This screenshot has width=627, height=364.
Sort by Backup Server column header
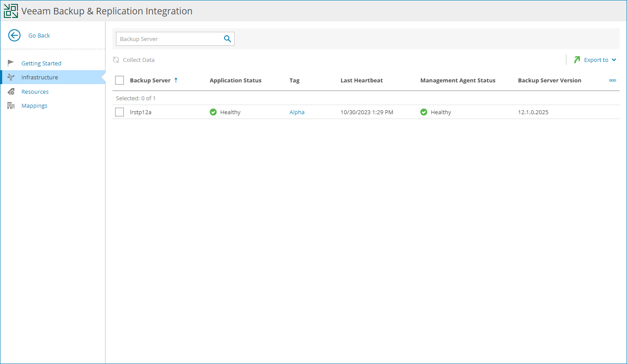tap(150, 80)
